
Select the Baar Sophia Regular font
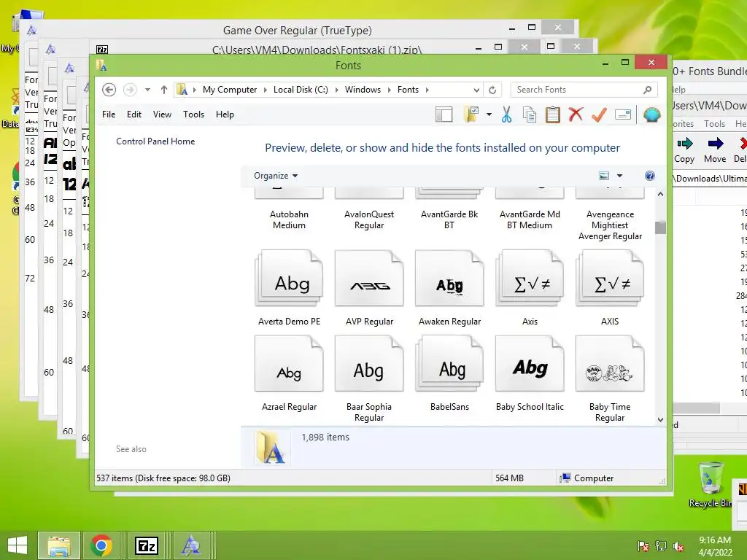tap(369, 378)
